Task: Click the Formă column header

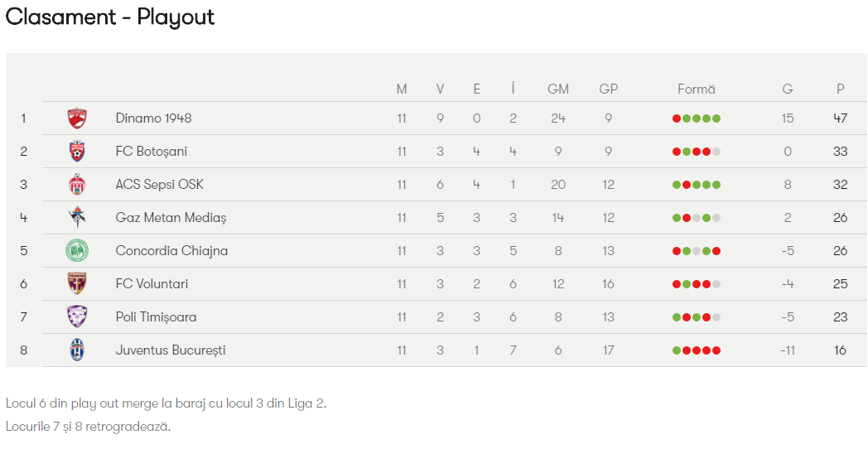Action: (697, 89)
